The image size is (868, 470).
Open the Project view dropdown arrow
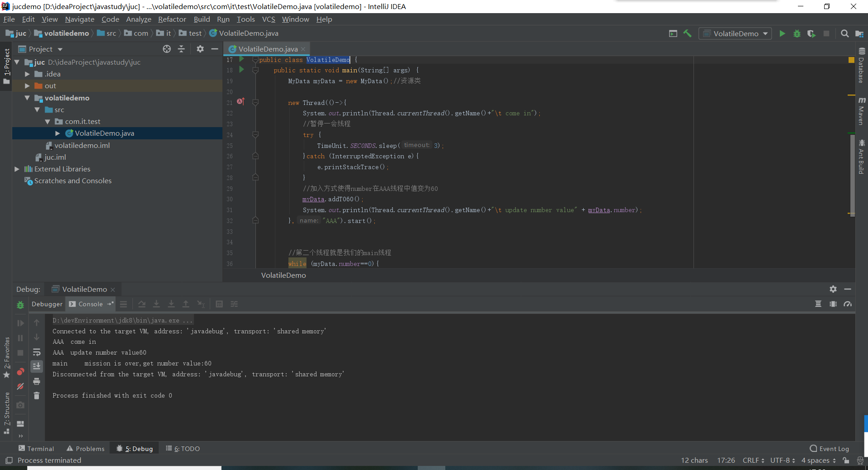(60, 49)
